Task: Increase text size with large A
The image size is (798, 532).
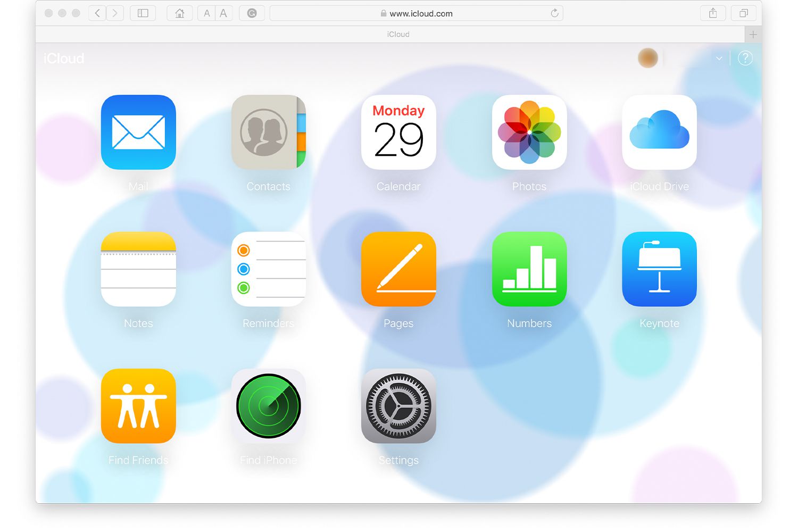Action: 223,13
